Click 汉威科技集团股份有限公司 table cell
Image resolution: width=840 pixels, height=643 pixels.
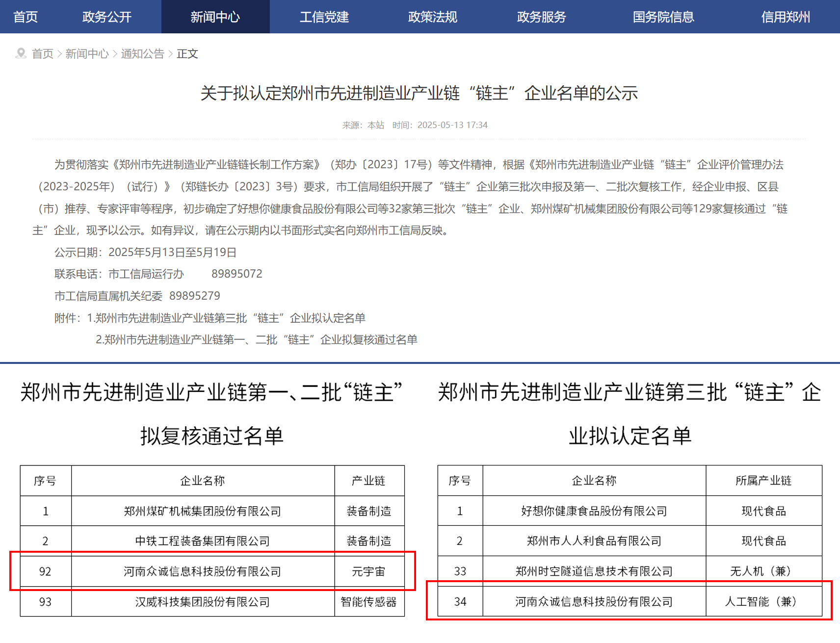pos(203,602)
